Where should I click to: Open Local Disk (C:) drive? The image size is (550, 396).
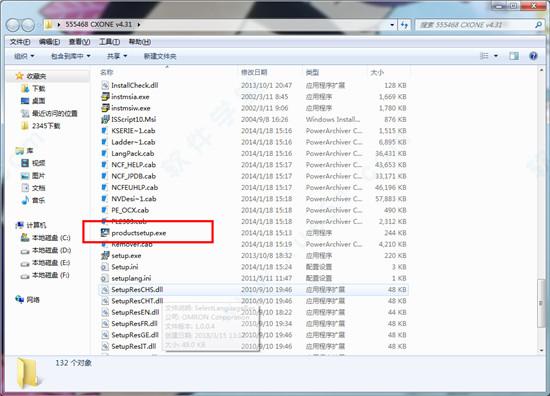46,238
